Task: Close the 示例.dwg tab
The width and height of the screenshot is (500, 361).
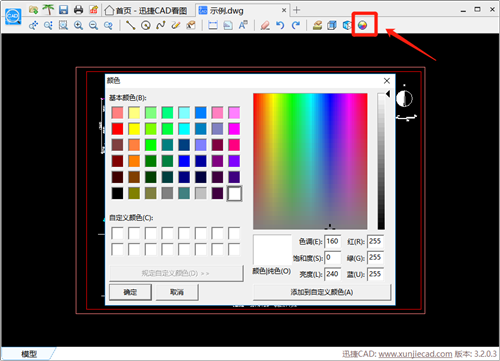Action: [284, 10]
